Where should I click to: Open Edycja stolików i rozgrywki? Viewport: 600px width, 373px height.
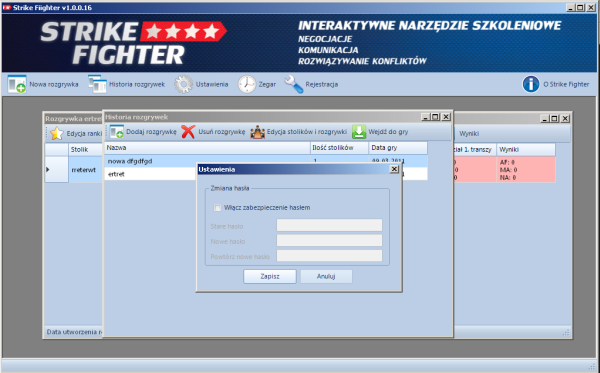pos(298,132)
